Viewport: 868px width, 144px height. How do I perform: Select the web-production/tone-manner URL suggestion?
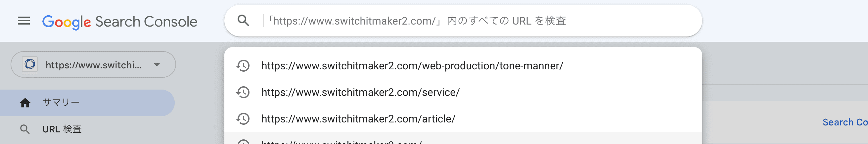(412, 66)
